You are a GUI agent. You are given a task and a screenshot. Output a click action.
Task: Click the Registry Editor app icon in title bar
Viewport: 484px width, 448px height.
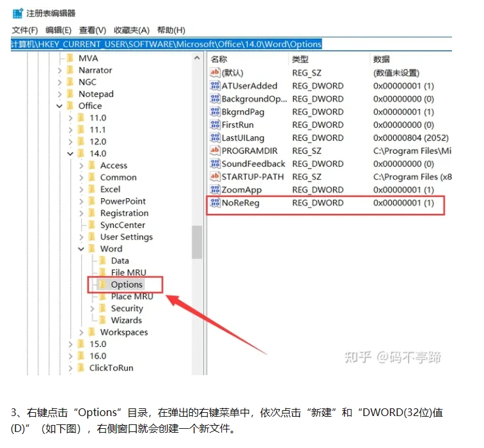18,13
